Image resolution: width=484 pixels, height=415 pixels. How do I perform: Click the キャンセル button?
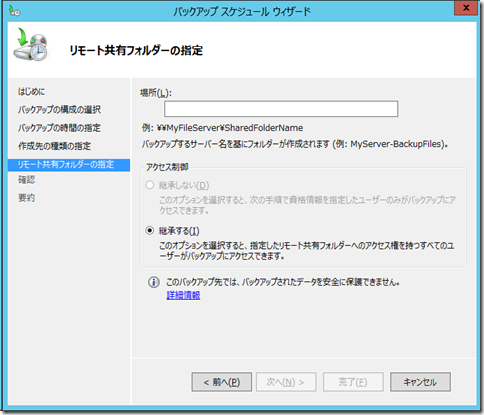(x=420, y=382)
